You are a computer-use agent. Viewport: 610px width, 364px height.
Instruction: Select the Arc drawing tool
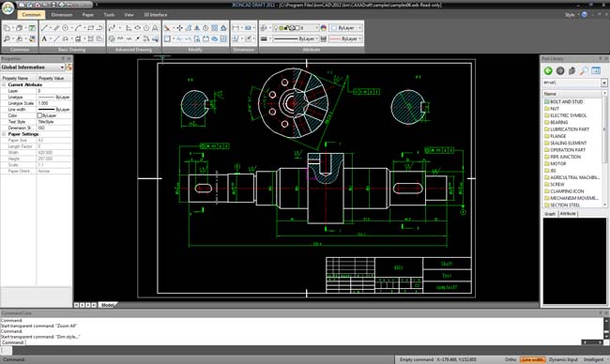pyautogui.click(x=78, y=28)
